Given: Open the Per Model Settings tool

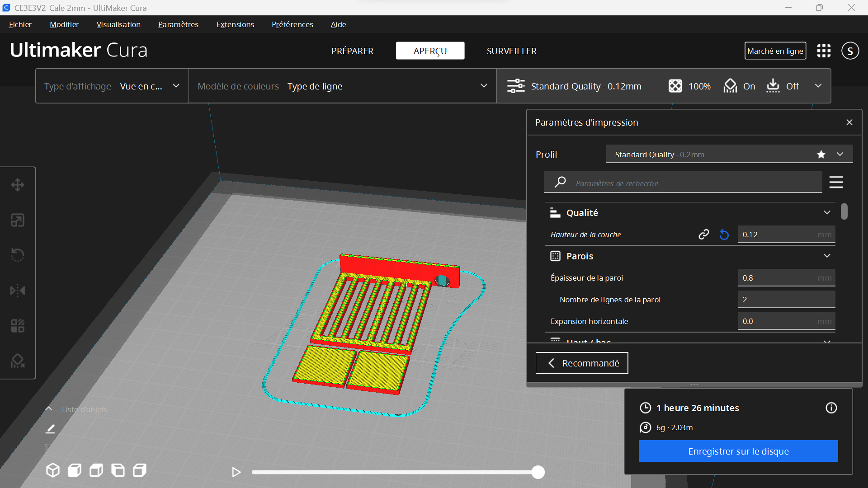Looking at the screenshot, I should tap(18, 325).
